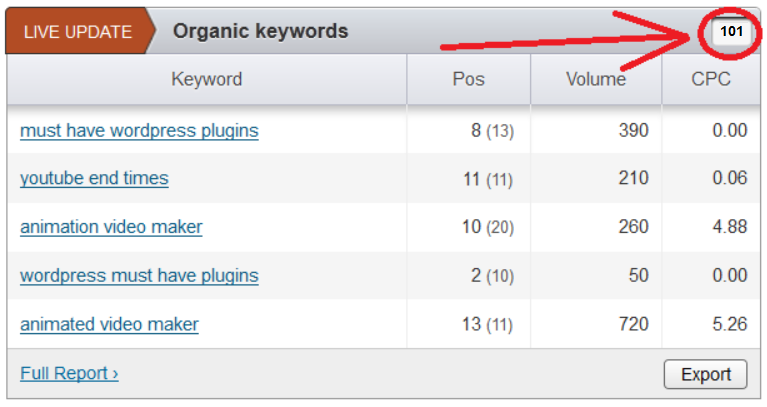
Task: Click the Organic keywords panel title
Action: pyautogui.click(x=260, y=31)
